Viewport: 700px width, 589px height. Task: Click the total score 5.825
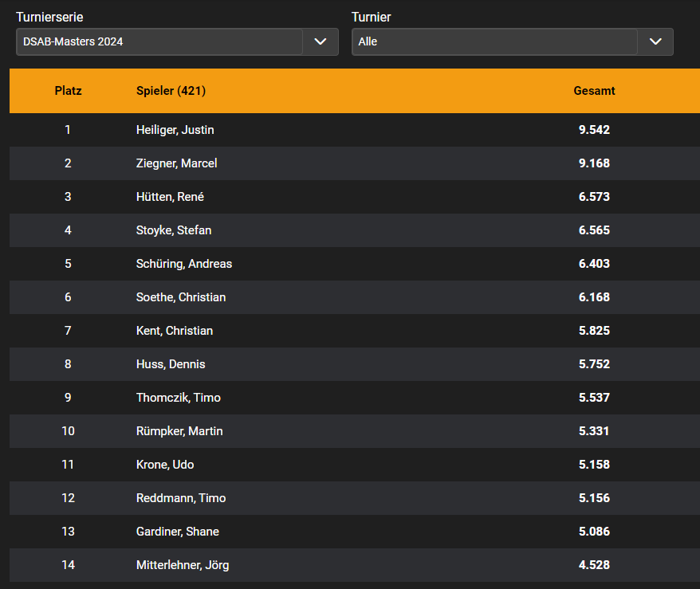pyautogui.click(x=594, y=331)
